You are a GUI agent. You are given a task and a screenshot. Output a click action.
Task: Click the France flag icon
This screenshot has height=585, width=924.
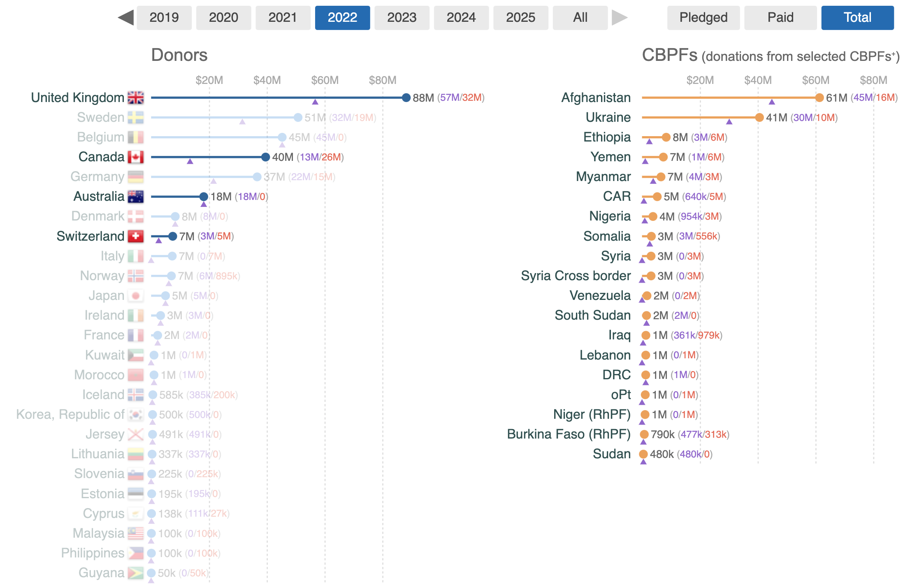coord(135,335)
